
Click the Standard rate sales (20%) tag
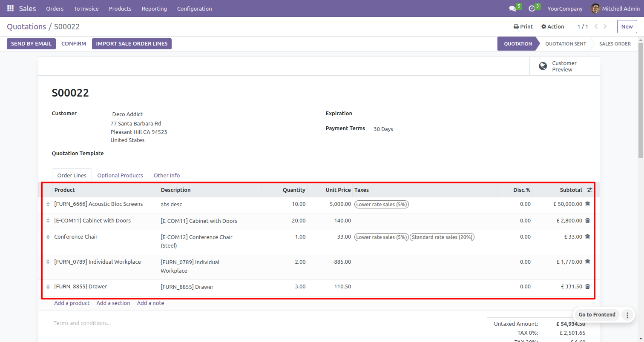[x=442, y=237]
